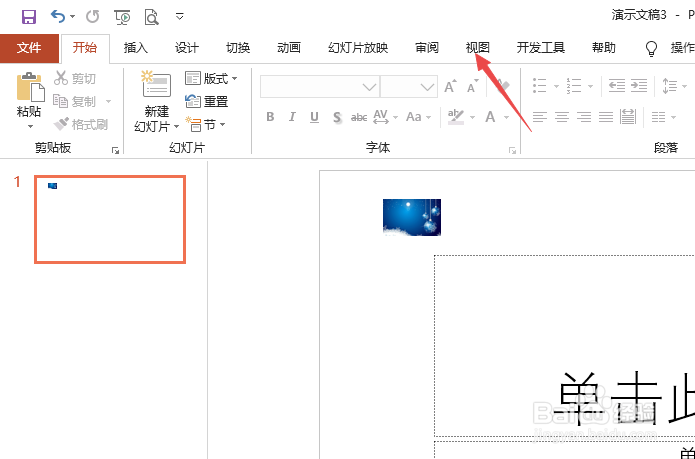
Task: Align text left icon
Action: coord(540,117)
